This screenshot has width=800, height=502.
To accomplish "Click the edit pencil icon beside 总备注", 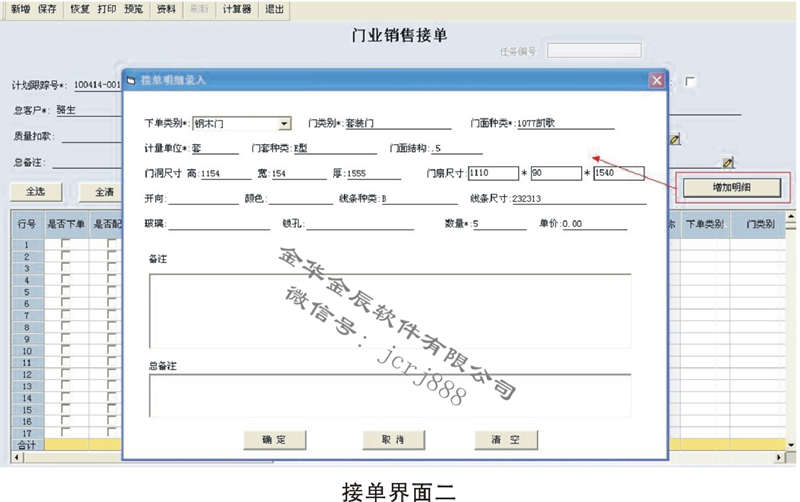I will click(x=728, y=162).
